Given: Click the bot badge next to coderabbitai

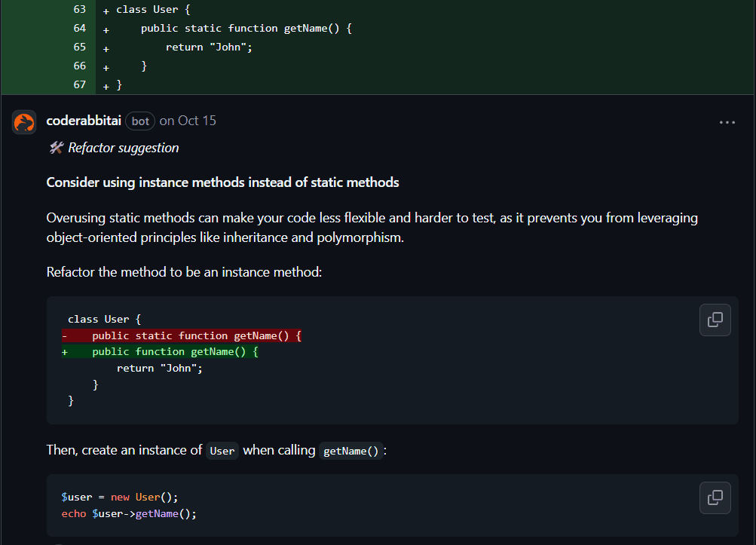Looking at the screenshot, I should coord(140,121).
